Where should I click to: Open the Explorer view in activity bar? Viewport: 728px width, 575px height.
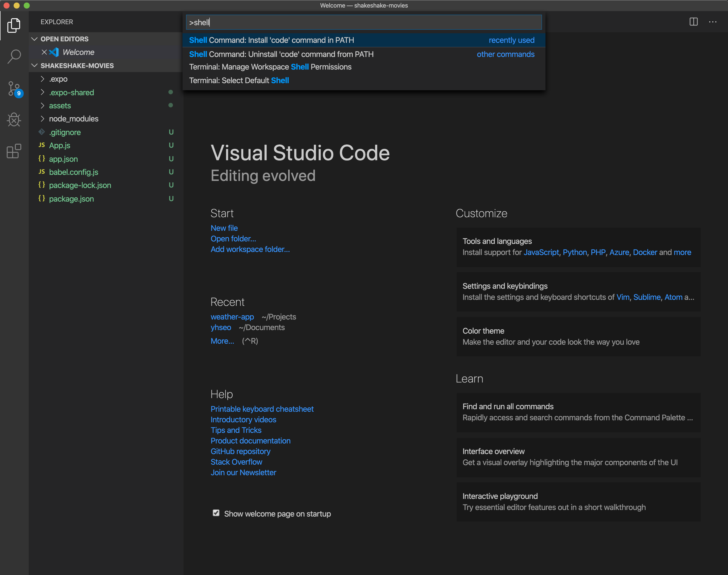click(14, 26)
